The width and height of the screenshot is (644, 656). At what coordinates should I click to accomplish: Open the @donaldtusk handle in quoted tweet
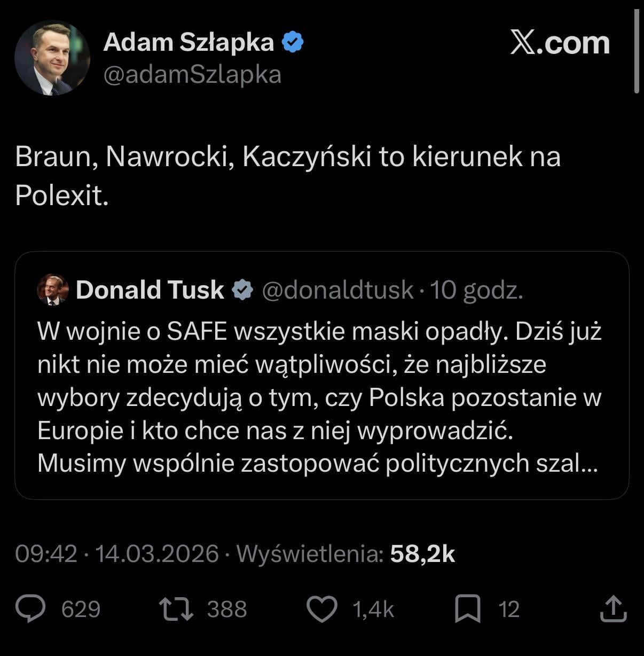[337, 290]
